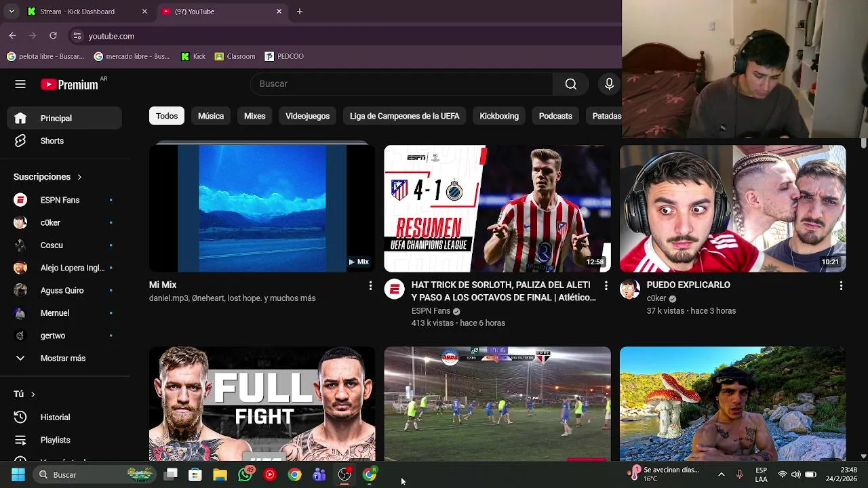Viewport: 868px width, 488px height.
Task: Open the YouTube hamburger guide menu
Action: tap(20, 84)
